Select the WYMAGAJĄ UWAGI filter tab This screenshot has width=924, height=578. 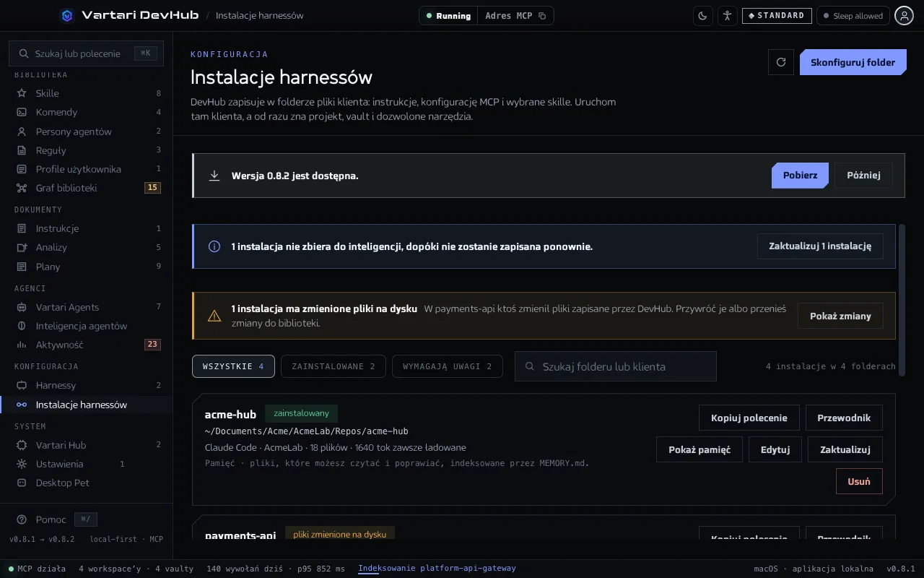[x=447, y=366]
